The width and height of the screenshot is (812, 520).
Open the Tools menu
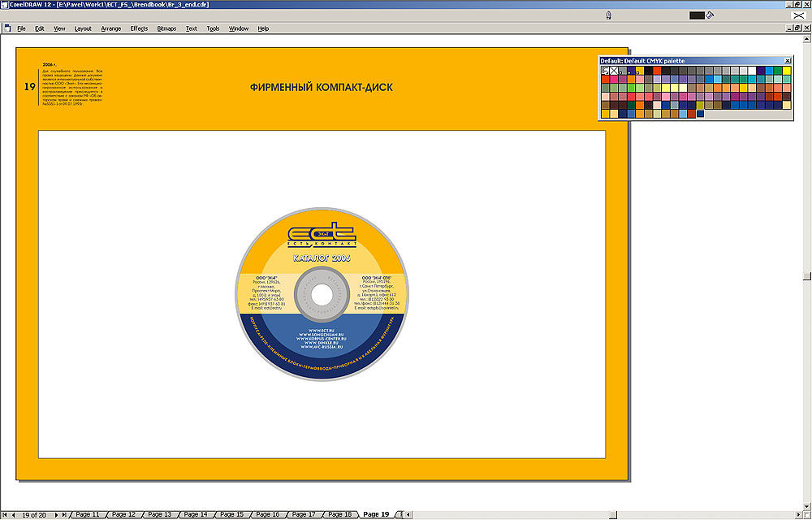click(x=213, y=28)
